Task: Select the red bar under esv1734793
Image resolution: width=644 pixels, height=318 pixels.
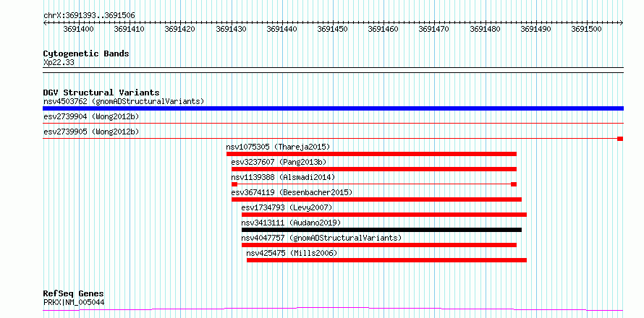Action: click(384, 215)
